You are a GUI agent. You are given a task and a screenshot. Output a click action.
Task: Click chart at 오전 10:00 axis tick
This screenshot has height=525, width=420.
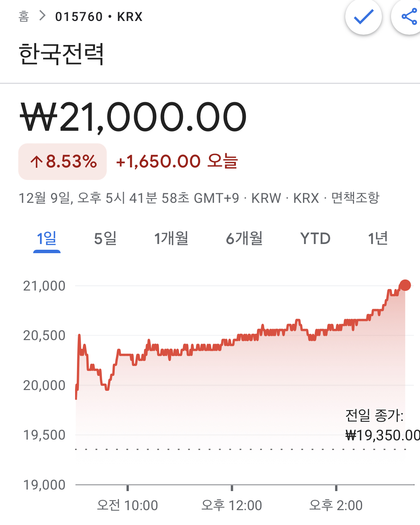[127, 488]
